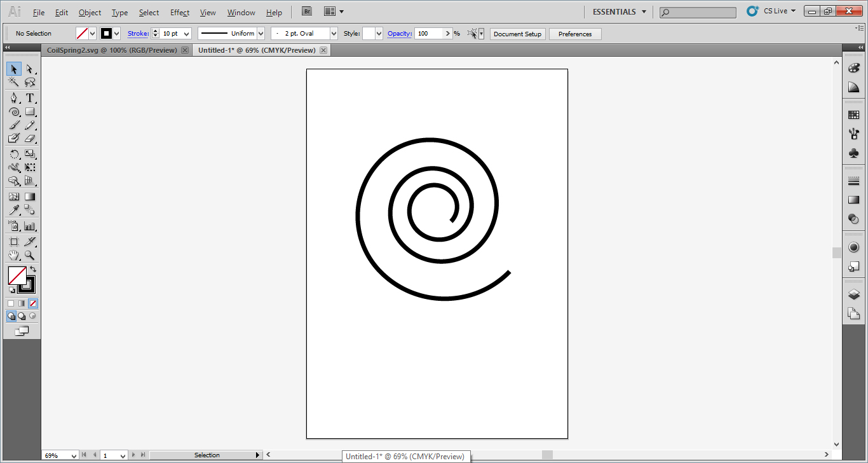
Task: Open the Uniform width profile dropdown
Action: 261,34
